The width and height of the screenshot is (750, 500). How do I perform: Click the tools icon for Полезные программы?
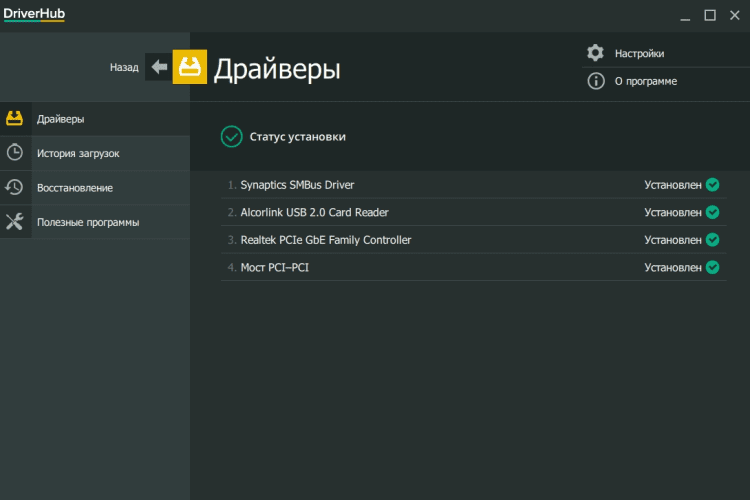(15, 222)
